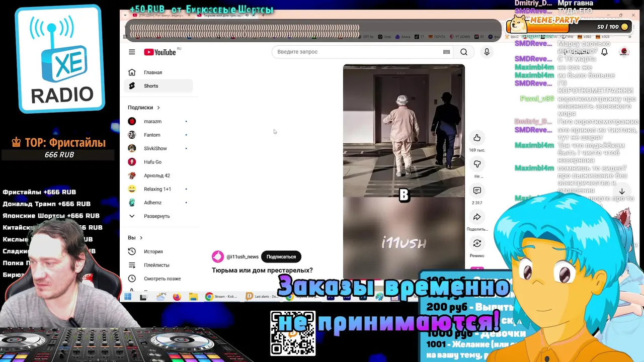Screen dimensions: 644x362
Task: Open Арнольд 42 channel subscription
Action: point(158,175)
